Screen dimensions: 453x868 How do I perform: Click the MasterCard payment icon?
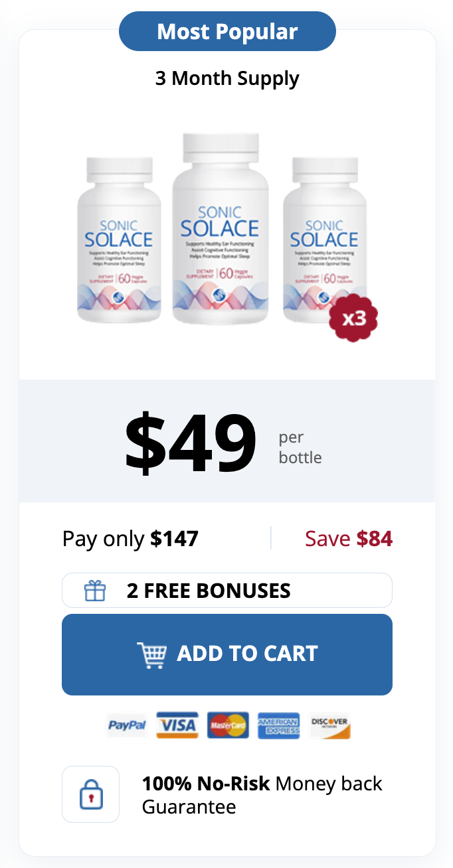pos(227,725)
